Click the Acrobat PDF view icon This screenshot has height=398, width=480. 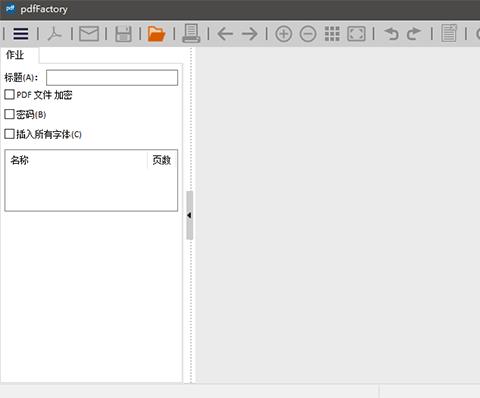[55, 34]
